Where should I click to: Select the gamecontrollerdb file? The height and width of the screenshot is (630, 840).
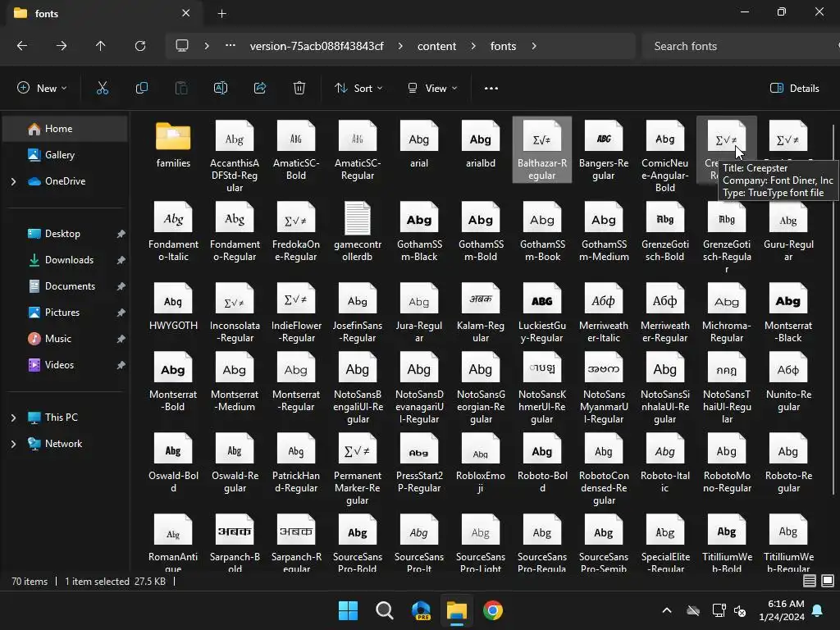pos(358,232)
